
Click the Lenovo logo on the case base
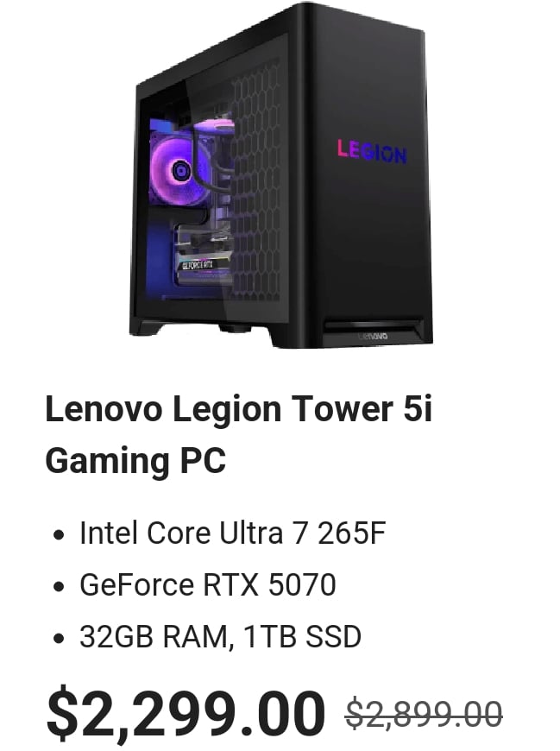tap(374, 337)
